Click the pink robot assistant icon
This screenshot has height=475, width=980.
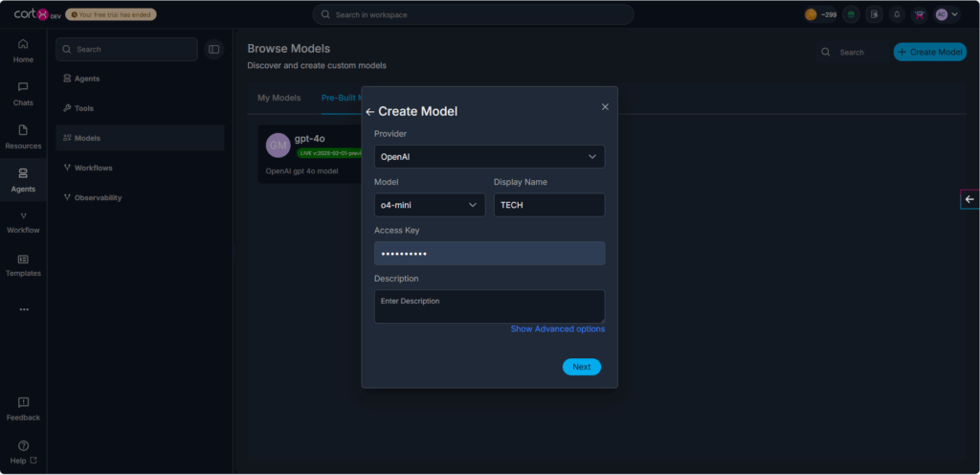click(x=920, y=14)
